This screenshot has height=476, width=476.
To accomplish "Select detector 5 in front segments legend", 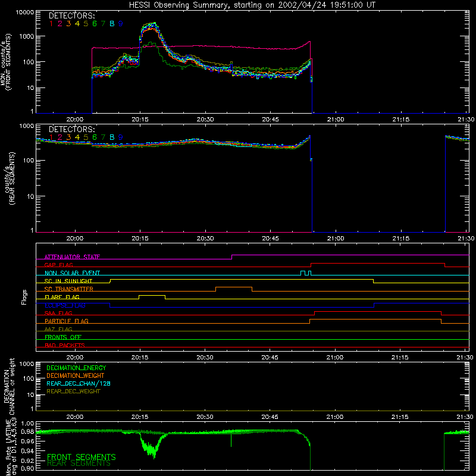I will [x=86, y=24].
